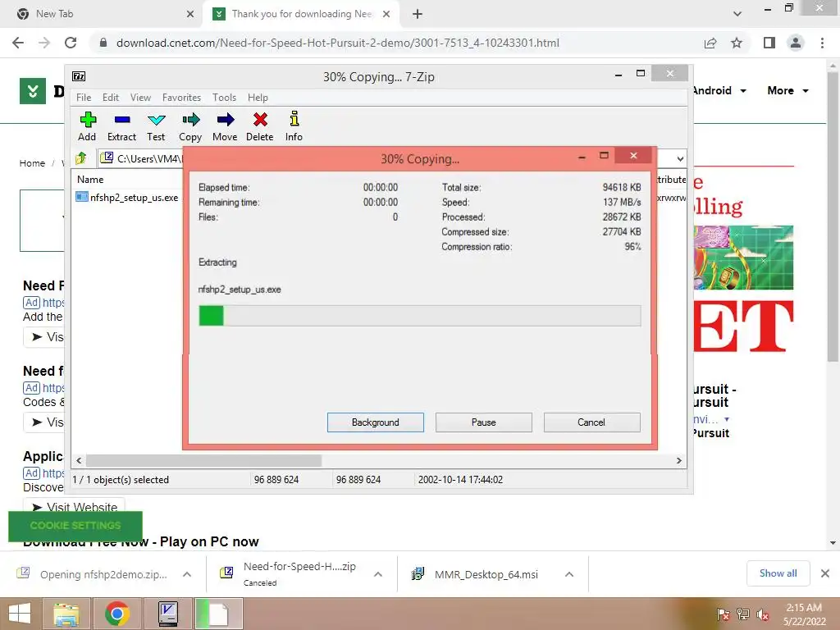Click the system clock showing 2:15 AM
The width and height of the screenshot is (840, 630).
pos(804,608)
